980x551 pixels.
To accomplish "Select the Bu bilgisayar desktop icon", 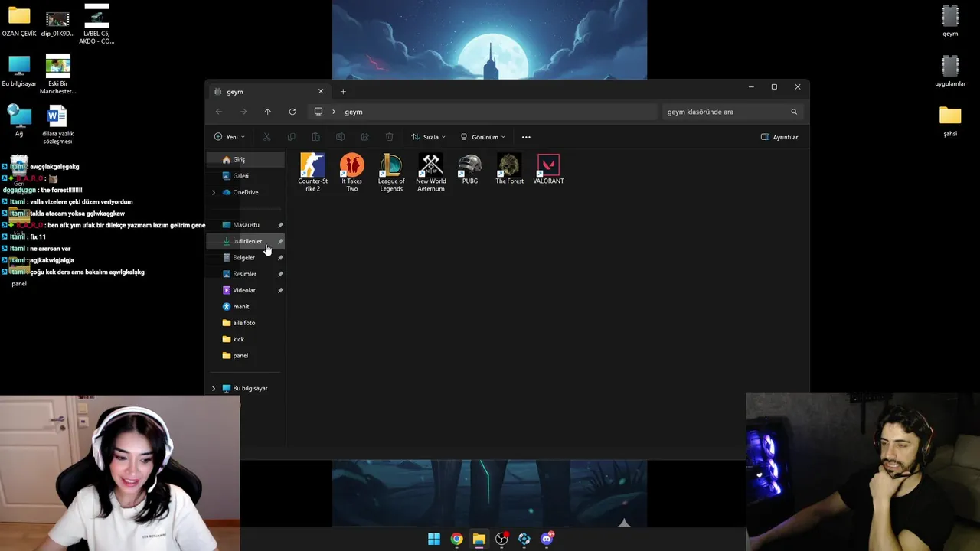I will (x=19, y=71).
